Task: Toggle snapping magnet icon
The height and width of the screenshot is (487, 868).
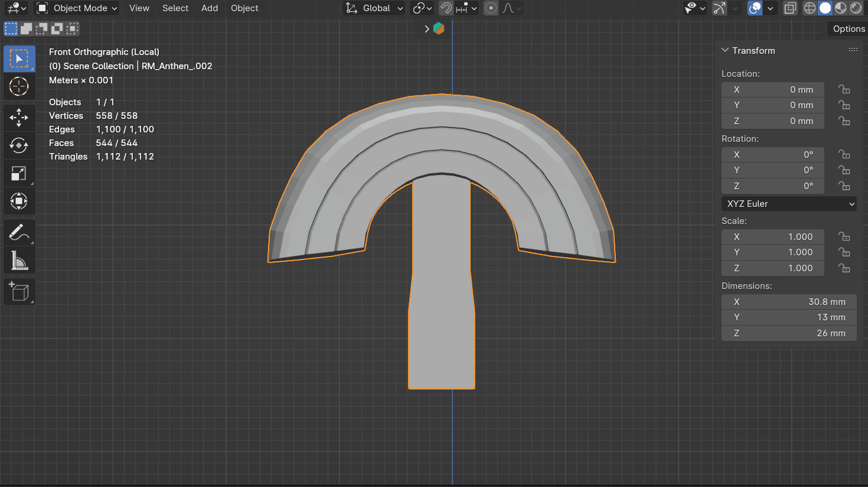Action: point(446,8)
